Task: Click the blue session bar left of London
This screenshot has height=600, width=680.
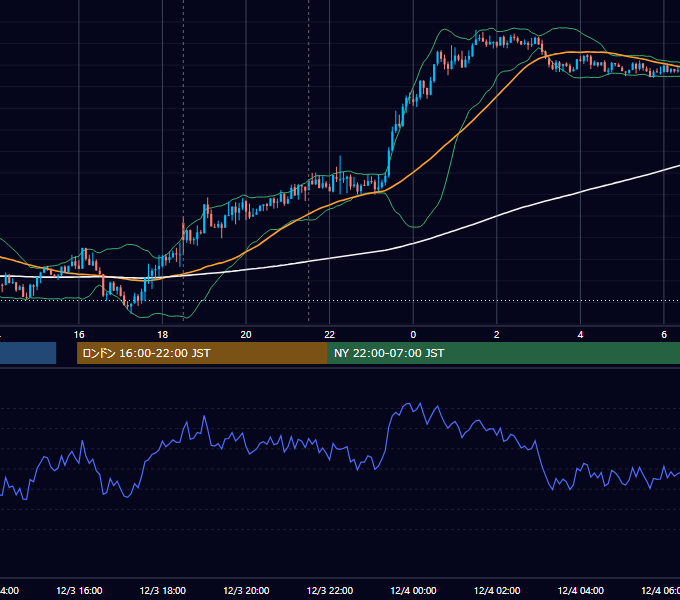Action: tap(28, 353)
